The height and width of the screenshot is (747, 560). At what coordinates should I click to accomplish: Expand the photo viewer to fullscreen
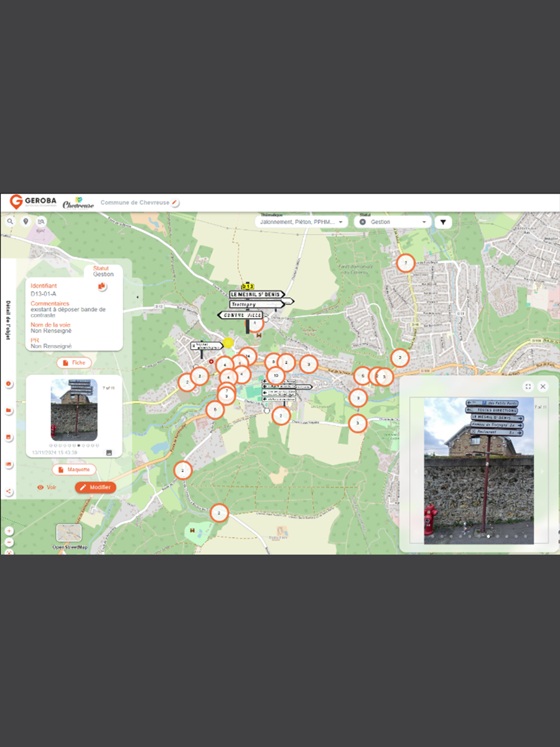528,387
